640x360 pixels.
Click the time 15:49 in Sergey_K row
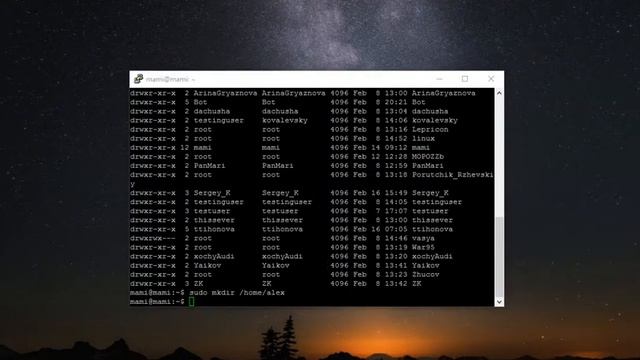click(x=396, y=193)
